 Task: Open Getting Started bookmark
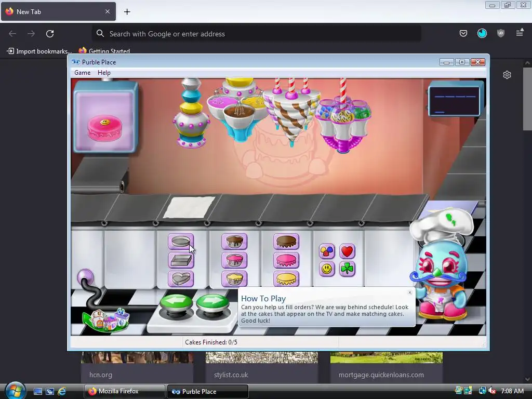point(104,51)
